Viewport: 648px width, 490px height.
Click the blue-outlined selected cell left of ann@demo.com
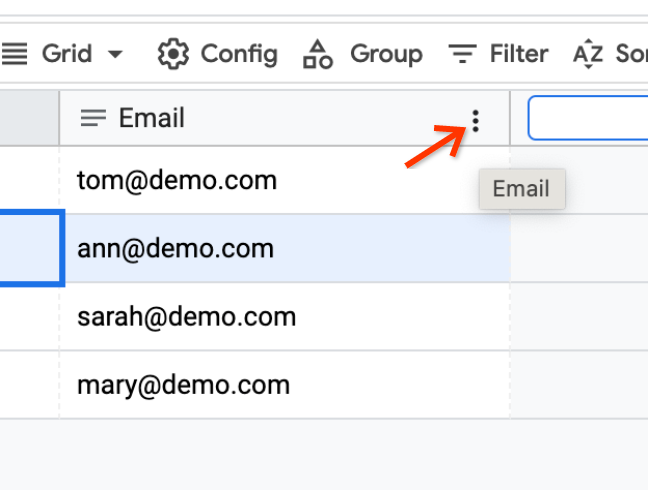pos(30,249)
